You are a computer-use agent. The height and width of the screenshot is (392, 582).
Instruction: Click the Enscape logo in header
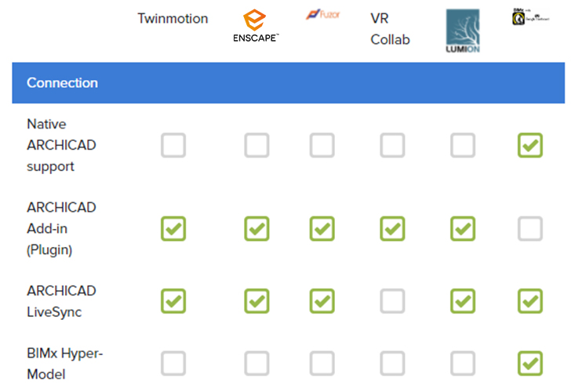[256, 26]
